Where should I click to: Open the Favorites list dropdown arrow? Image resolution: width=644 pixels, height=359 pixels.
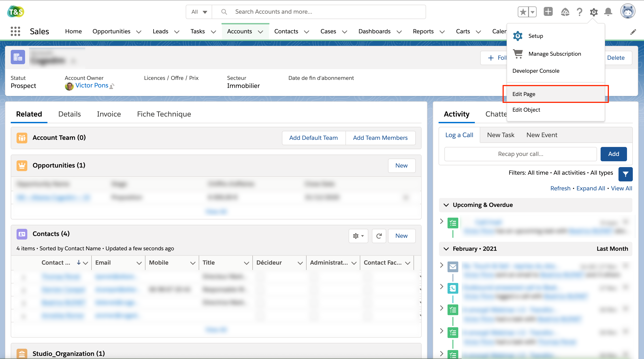(x=533, y=12)
